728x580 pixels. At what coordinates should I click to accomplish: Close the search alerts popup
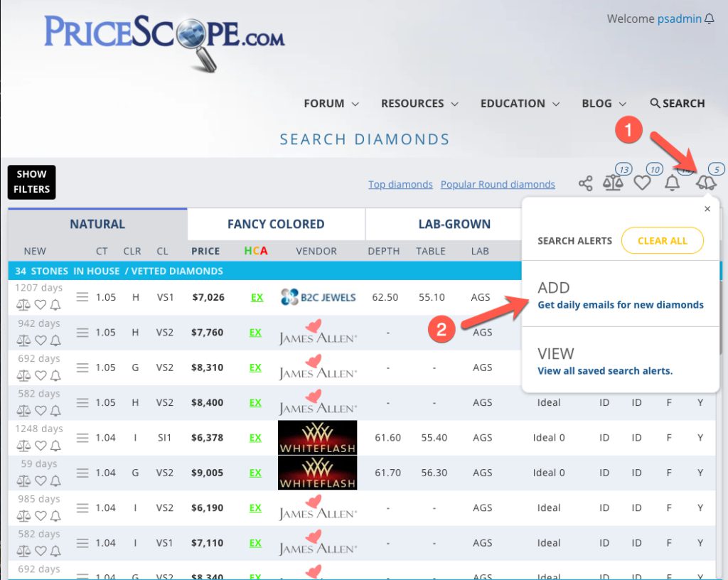point(707,209)
